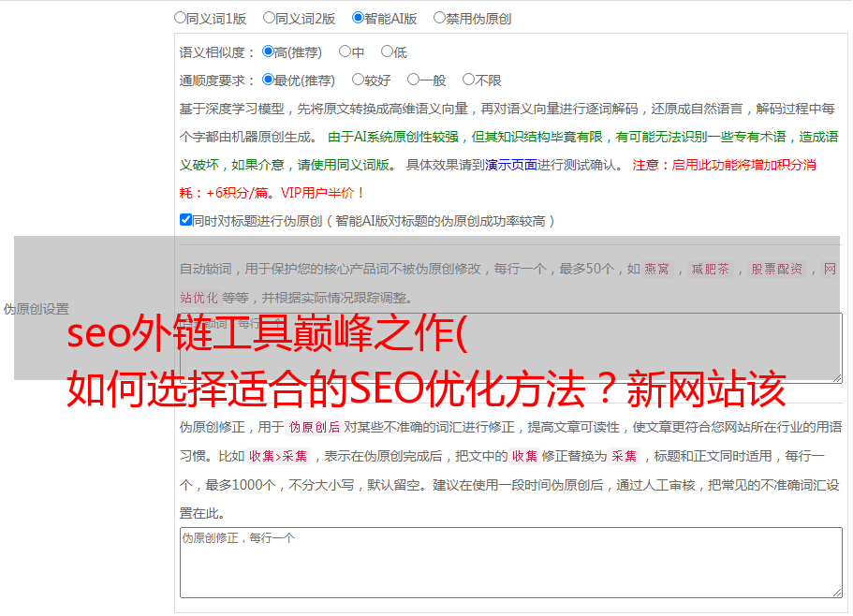Click the 通顺度要求 label
Screen dimensions: 853x616
pos(217,81)
